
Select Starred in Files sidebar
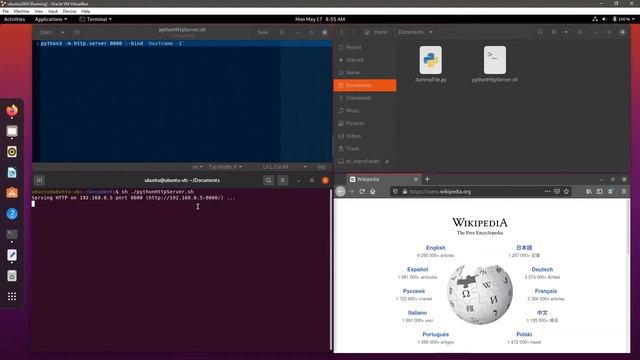tap(365, 60)
